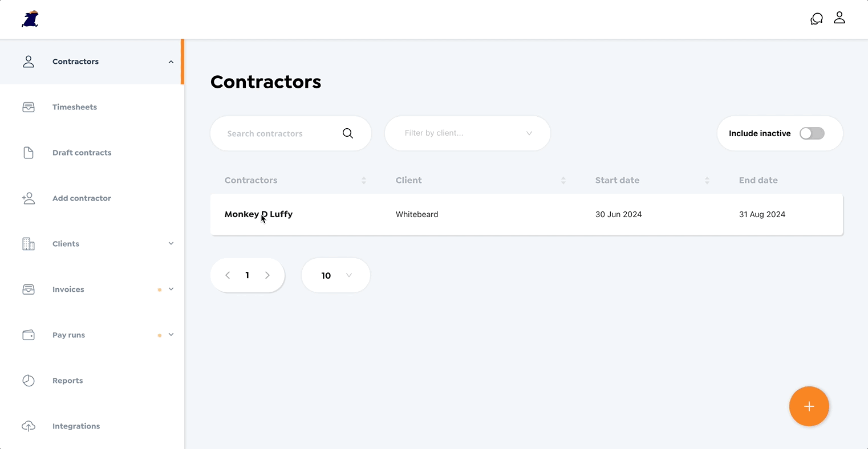Click the orange plus action button
Viewport: 868px width, 449px height.
(x=809, y=406)
